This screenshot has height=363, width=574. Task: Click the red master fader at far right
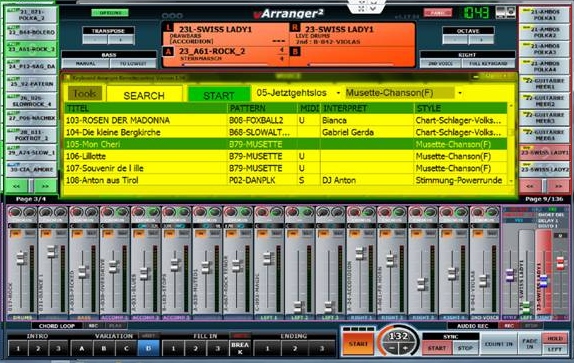[x=560, y=263]
